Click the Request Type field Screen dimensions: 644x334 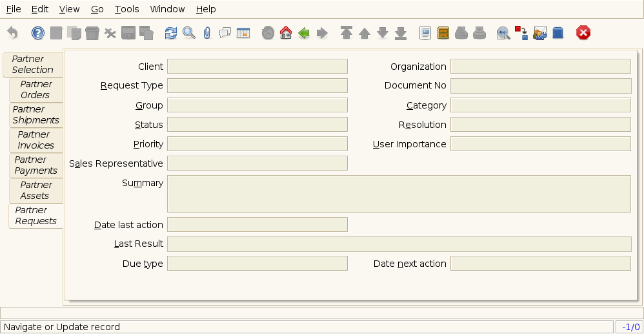pyautogui.click(x=257, y=86)
